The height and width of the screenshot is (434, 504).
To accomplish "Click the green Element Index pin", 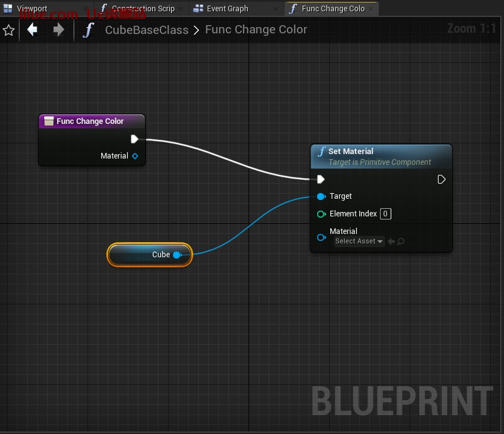I will [321, 214].
